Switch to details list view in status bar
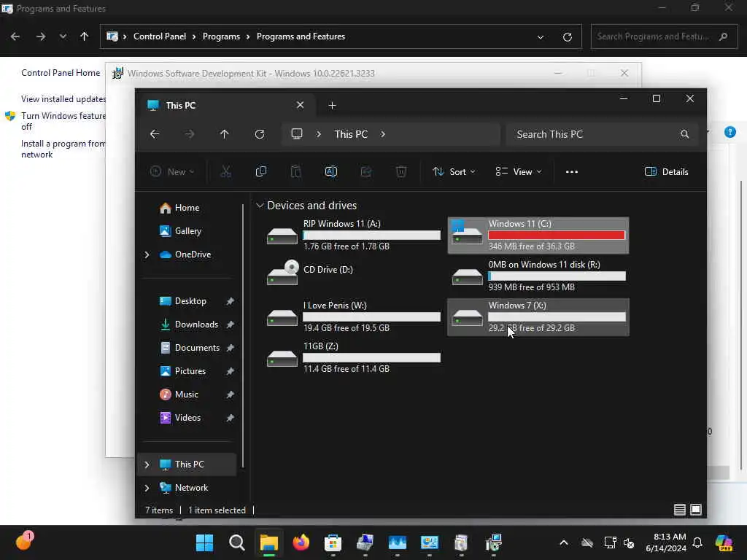 tap(680, 510)
